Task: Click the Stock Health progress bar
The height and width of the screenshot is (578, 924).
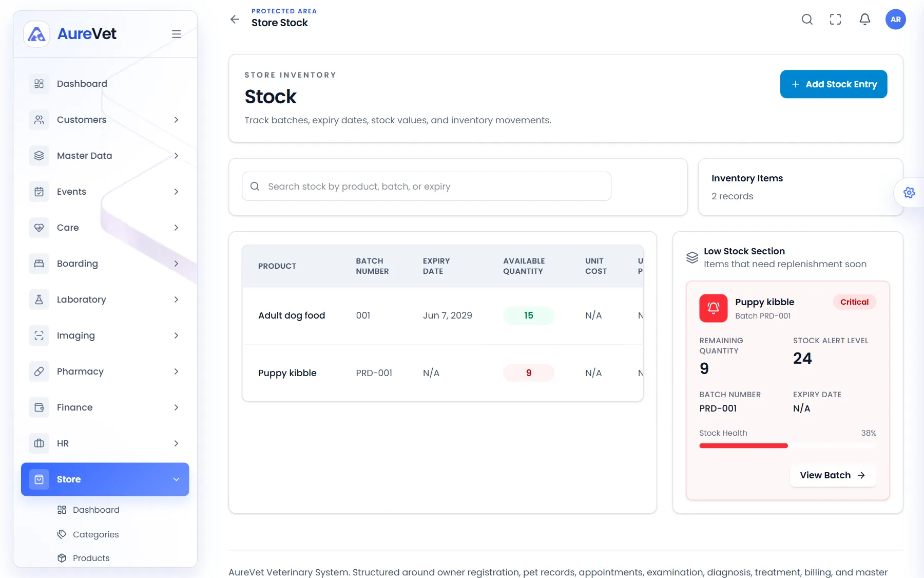Action: [787, 446]
